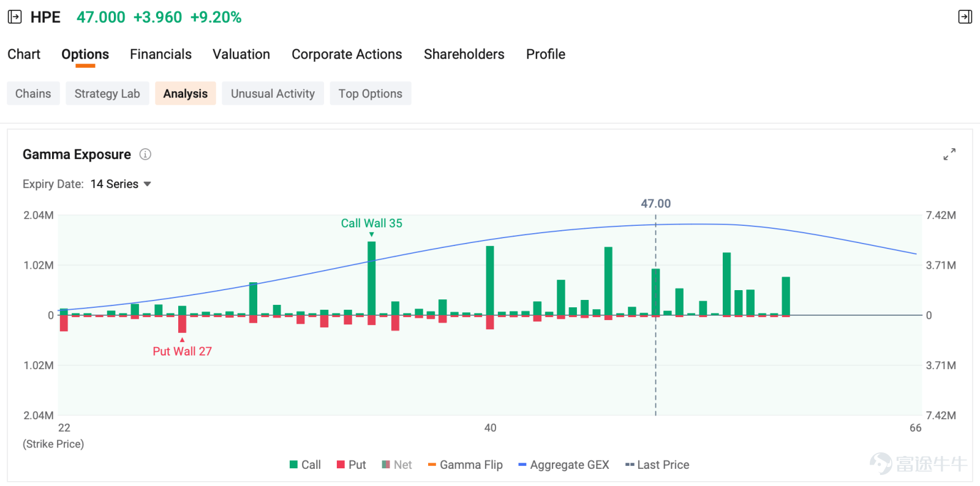Click the HPE ticker symbol

click(45, 17)
